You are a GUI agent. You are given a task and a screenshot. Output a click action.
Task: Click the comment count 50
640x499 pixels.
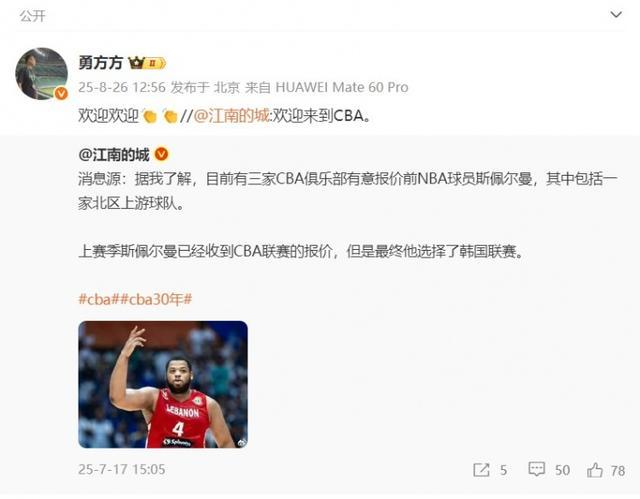562,470
